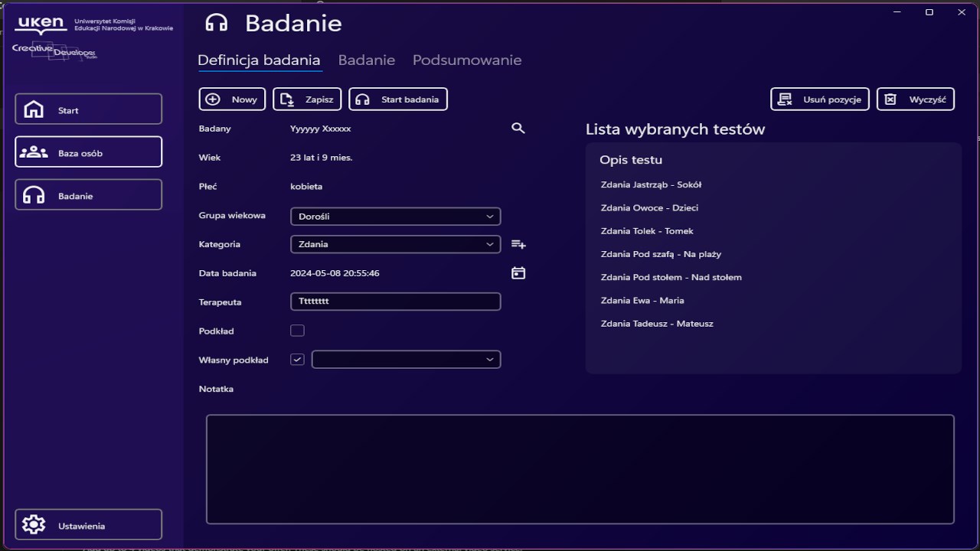The height and width of the screenshot is (551, 980).
Task: Click the age value 23 lat i 9 mies.
Action: point(321,158)
